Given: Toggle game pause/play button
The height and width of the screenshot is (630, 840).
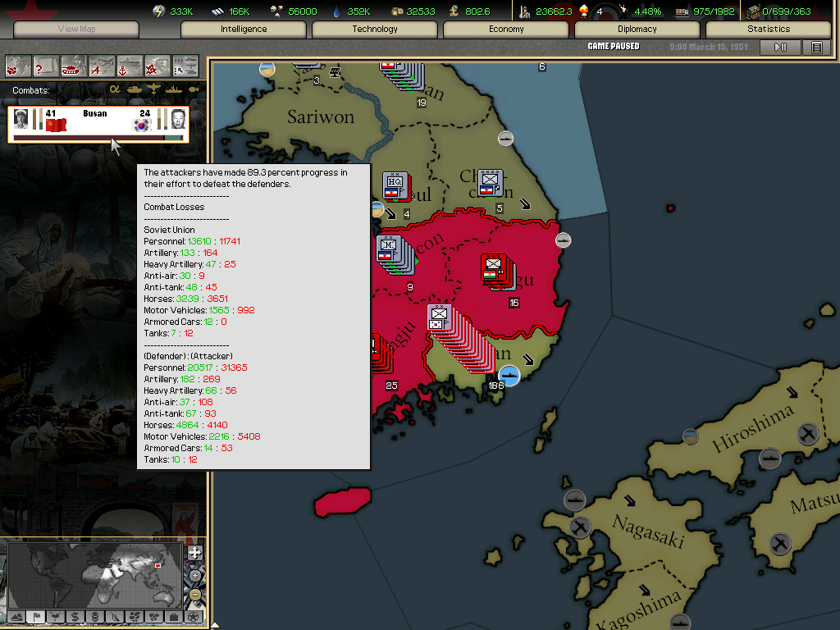Looking at the screenshot, I should (x=780, y=48).
